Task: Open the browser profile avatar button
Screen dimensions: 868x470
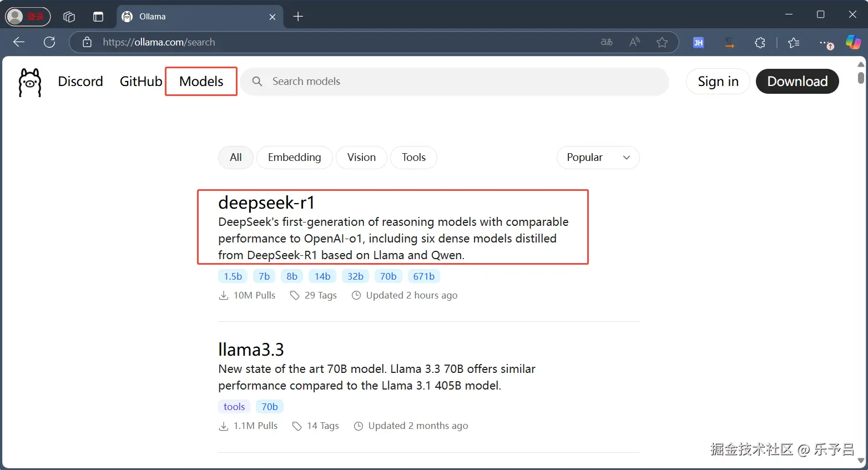Action: coord(28,17)
